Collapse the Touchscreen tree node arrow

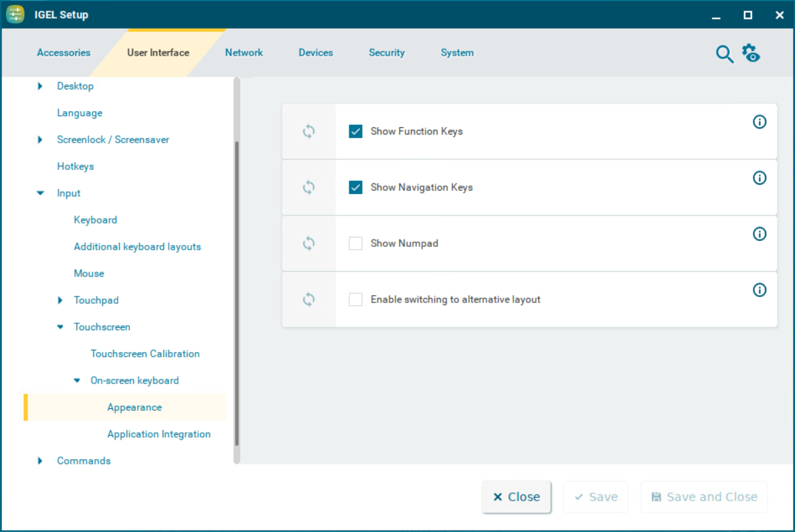[60, 327]
